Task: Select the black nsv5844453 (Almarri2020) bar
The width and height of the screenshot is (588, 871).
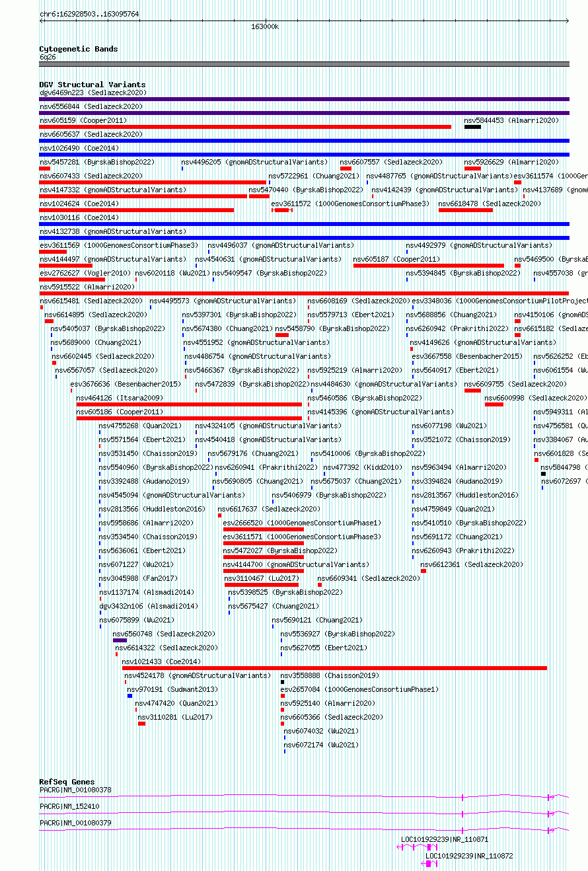Action: (x=472, y=127)
